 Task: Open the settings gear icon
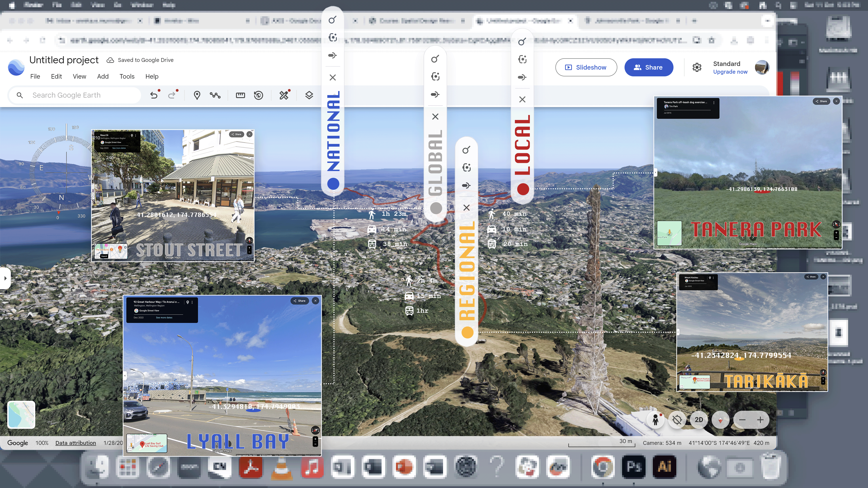coord(697,67)
